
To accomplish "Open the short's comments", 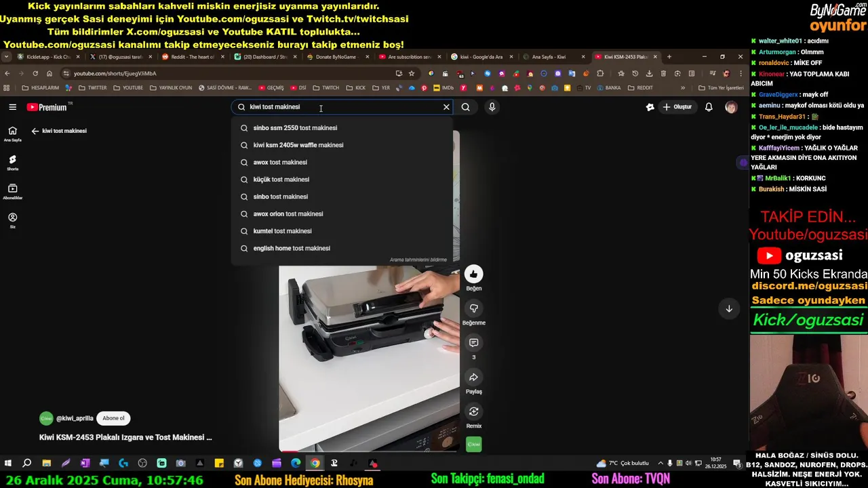I will tap(473, 343).
